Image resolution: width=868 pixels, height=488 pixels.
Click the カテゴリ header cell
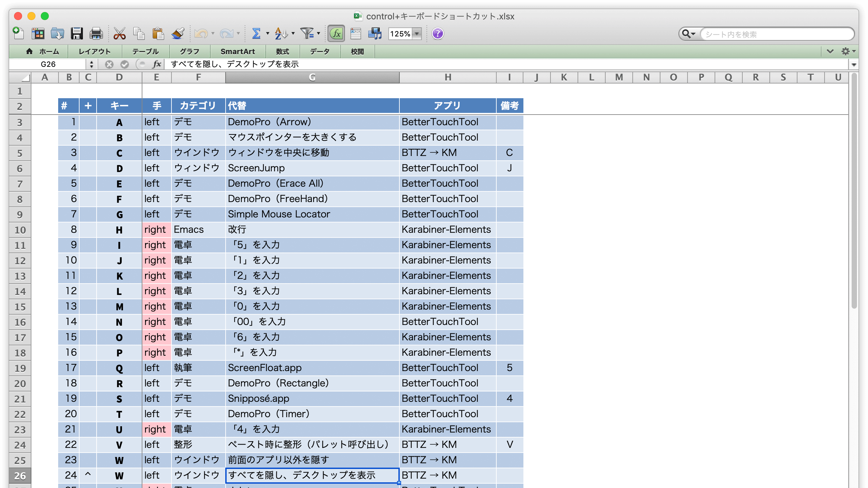pos(198,106)
